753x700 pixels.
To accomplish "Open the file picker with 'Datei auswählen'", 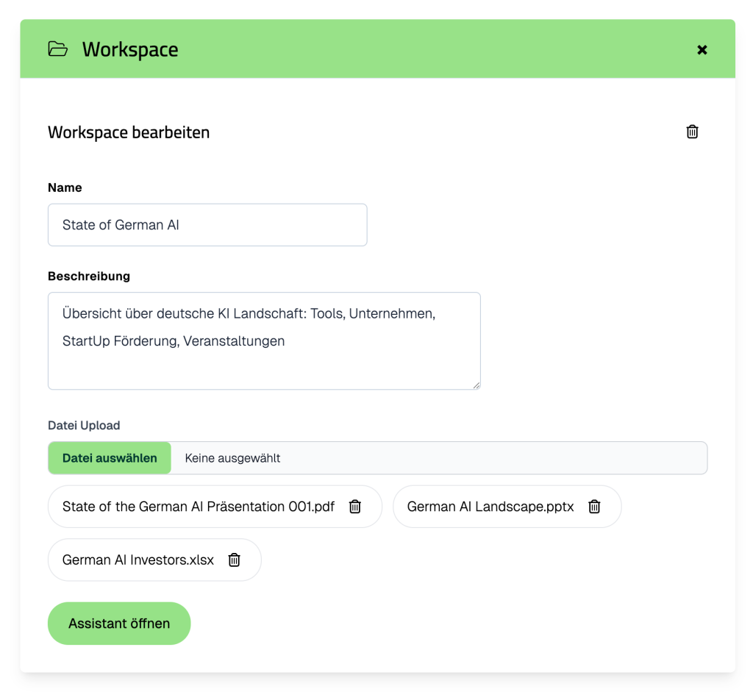I will coord(109,457).
